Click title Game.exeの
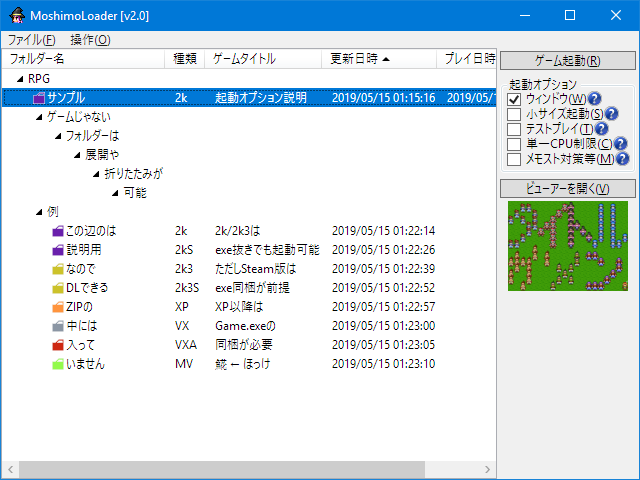Screen dimensions: 640x480 coord(245,326)
